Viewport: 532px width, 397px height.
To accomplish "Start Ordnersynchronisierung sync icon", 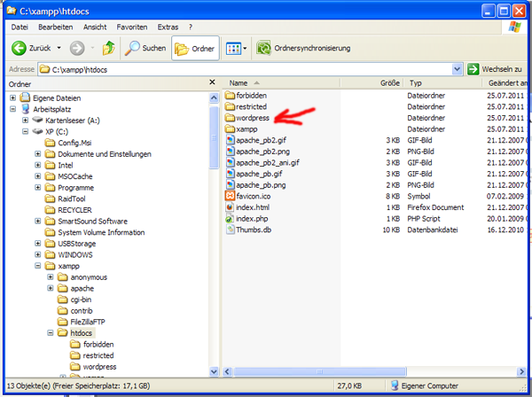I will pyautogui.click(x=263, y=48).
